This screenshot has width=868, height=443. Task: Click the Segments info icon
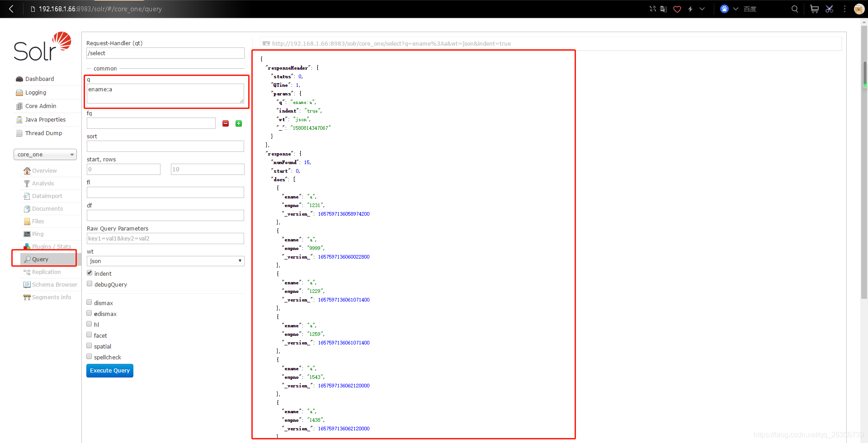coord(27,297)
